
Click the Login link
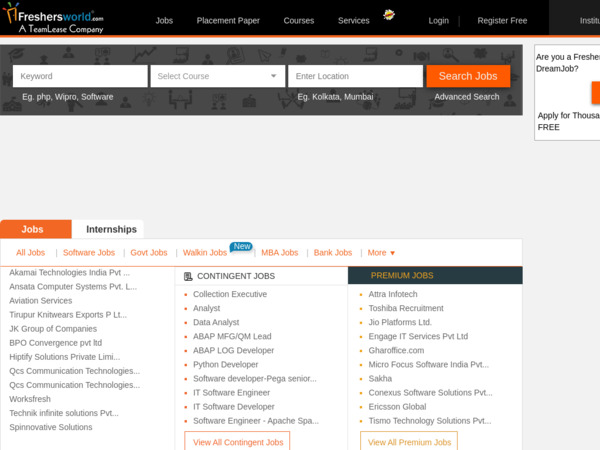click(439, 21)
